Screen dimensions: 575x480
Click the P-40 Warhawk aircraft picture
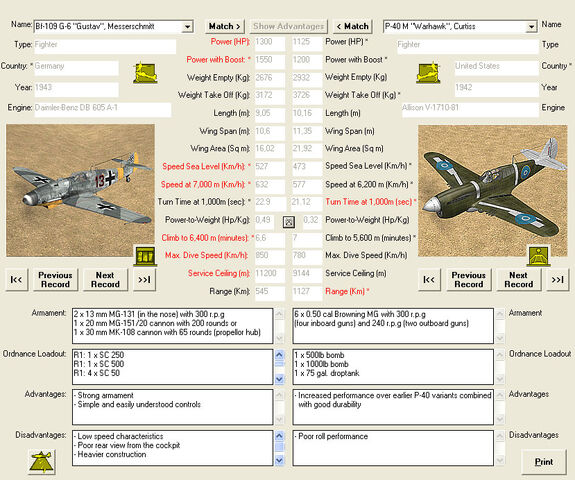click(493, 191)
